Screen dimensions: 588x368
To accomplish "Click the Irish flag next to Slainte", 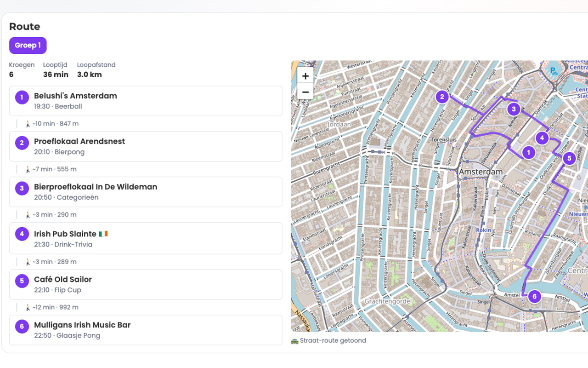I will [x=103, y=234].
